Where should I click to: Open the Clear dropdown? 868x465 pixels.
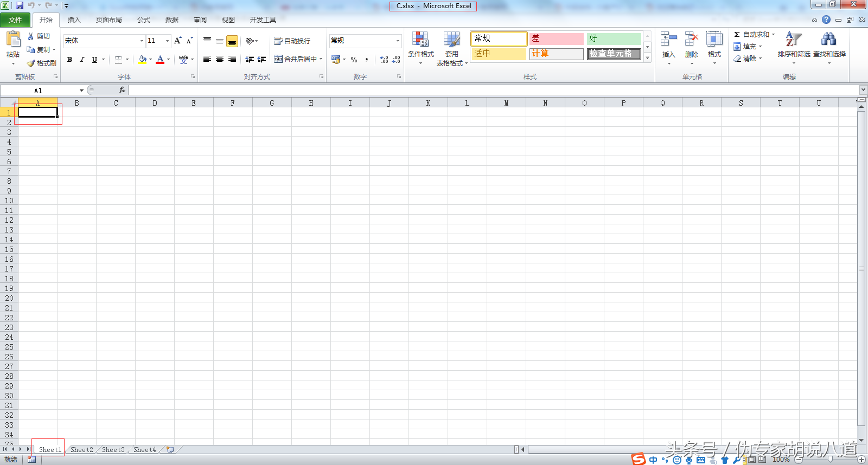pos(748,59)
